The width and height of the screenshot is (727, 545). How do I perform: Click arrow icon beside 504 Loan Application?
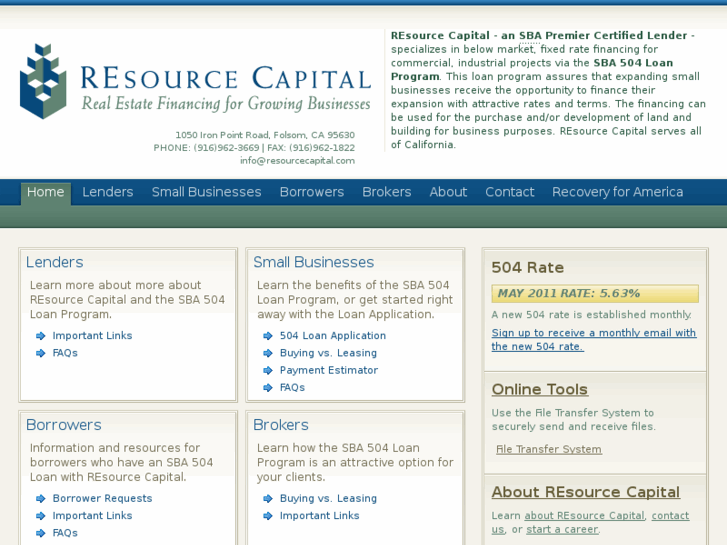click(268, 336)
